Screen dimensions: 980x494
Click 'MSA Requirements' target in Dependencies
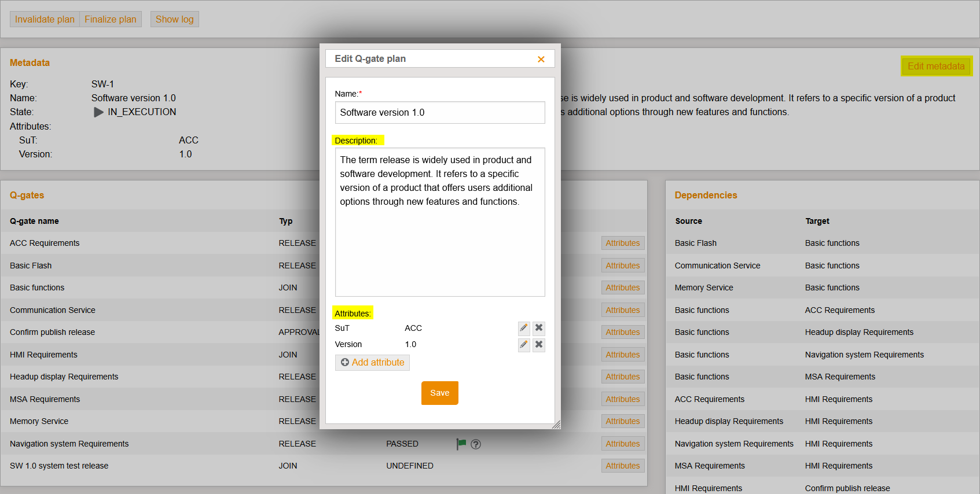pos(840,377)
